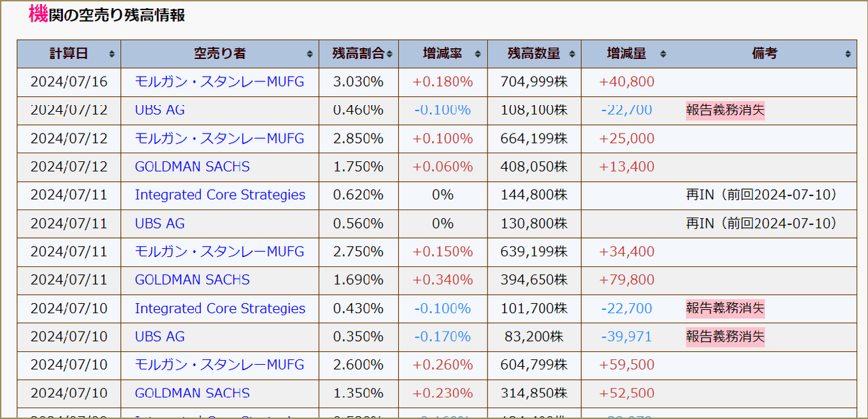Click the sort arrows on 備考 column

[x=847, y=54]
